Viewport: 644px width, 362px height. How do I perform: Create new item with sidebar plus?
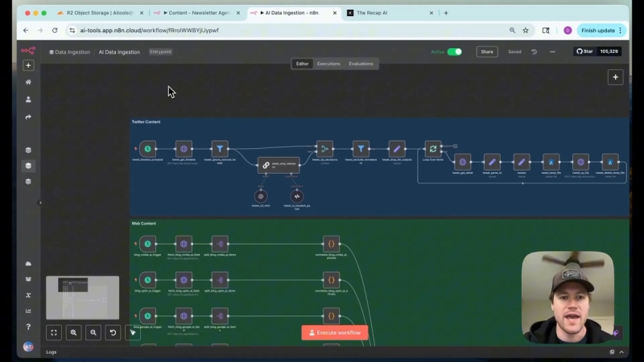click(x=28, y=65)
